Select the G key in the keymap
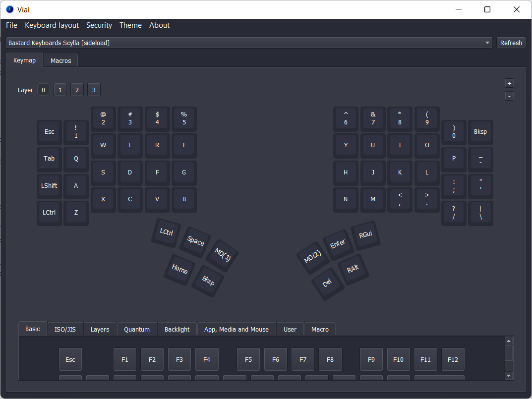The width and height of the screenshot is (532, 399). [184, 172]
